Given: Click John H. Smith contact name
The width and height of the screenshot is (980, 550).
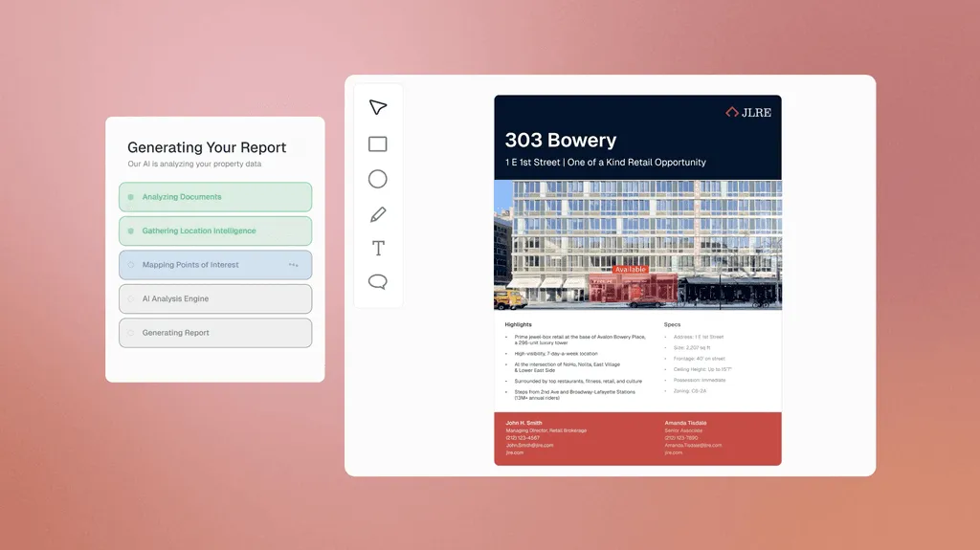Looking at the screenshot, I should [x=523, y=423].
